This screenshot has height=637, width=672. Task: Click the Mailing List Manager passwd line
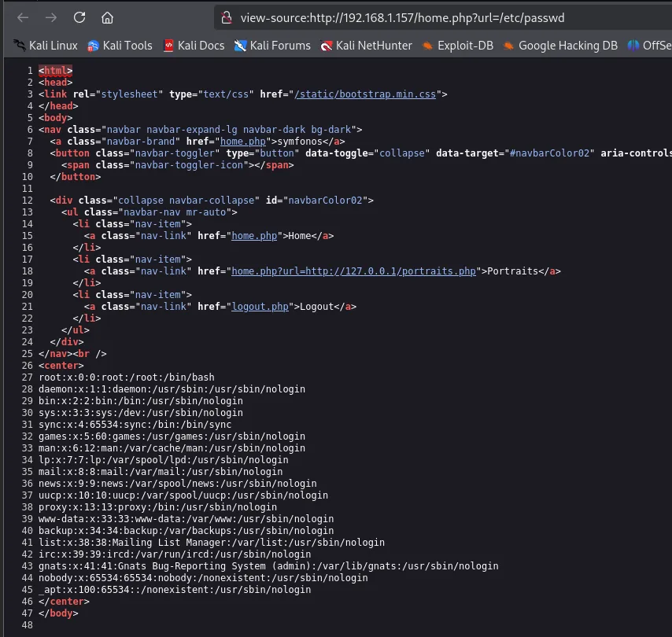212,543
